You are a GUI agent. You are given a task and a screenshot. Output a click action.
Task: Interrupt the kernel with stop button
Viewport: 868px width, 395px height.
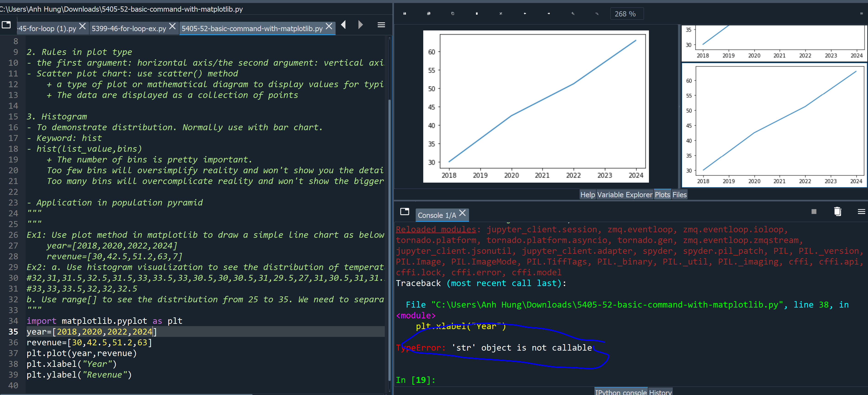coord(814,211)
